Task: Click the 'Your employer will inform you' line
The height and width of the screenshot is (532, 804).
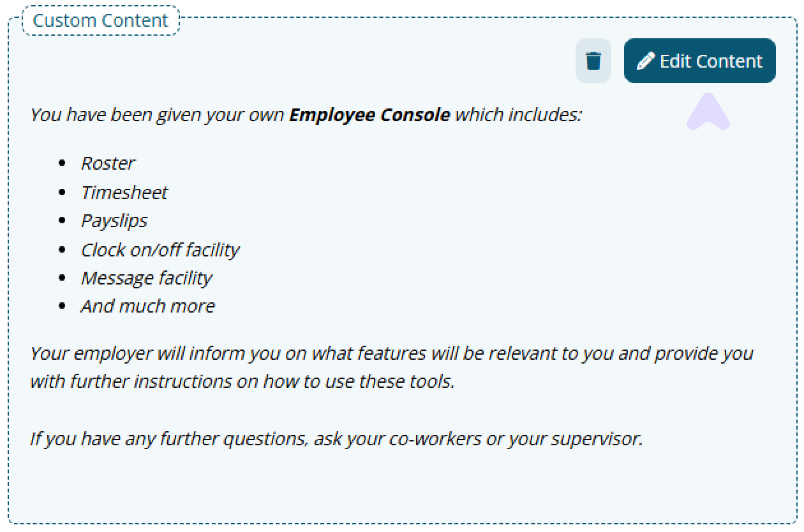Action: (392, 353)
